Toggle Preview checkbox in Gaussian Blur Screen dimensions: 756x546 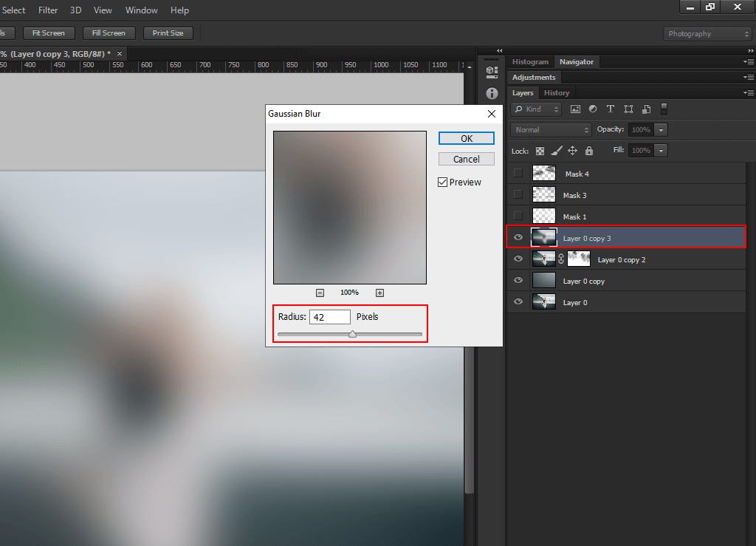pyautogui.click(x=443, y=182)
